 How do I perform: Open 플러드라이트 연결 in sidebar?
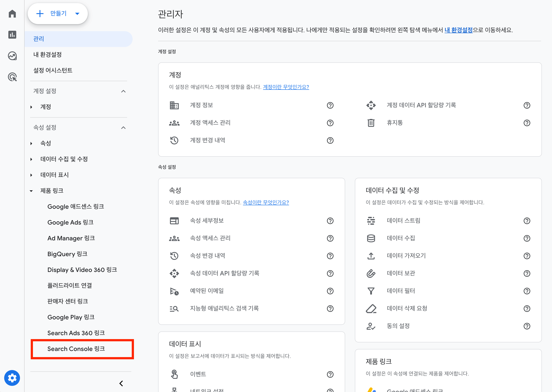[x=70, y=286]
